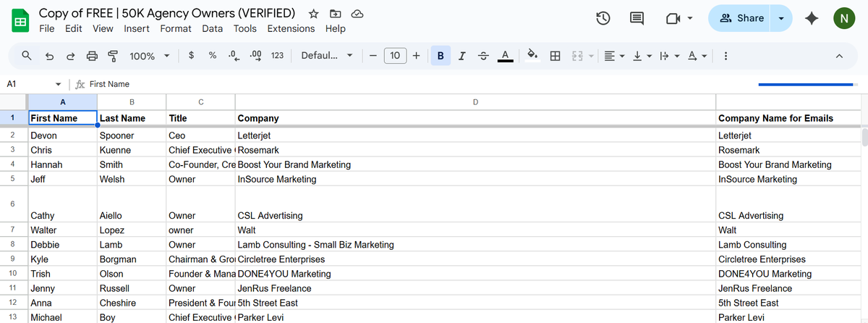Open the Share options arrow
The height and width of the screenshot is (323, 868).
[x=781, y=19]
